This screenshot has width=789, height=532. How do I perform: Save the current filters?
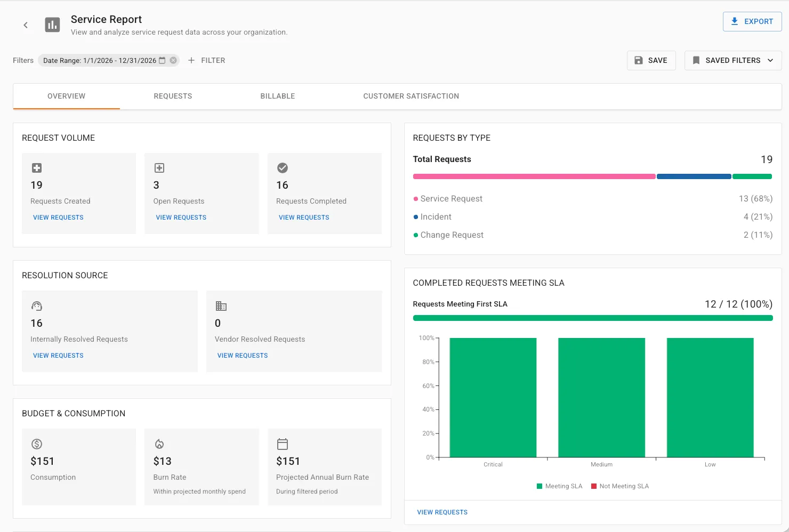651,60
